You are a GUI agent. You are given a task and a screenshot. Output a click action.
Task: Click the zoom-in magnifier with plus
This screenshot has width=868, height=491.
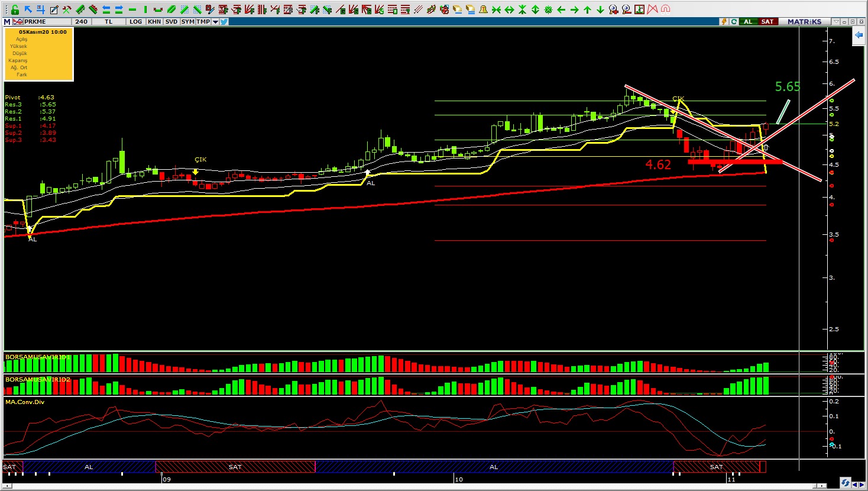[x=613, y=9]
